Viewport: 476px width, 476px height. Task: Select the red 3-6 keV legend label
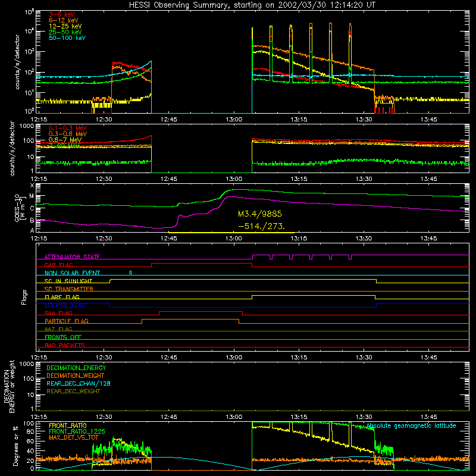(x=61, y=14)
